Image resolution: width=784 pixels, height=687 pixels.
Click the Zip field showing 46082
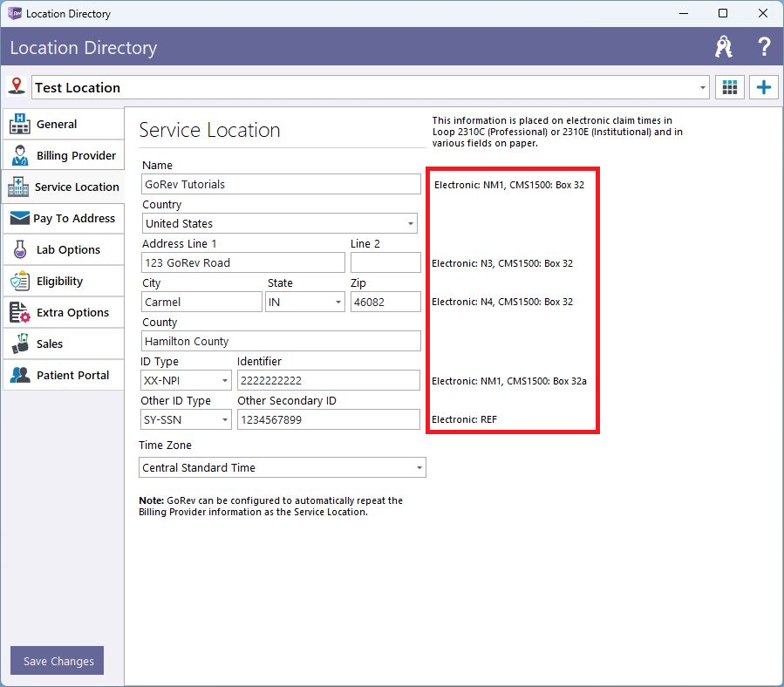point(385,302)
